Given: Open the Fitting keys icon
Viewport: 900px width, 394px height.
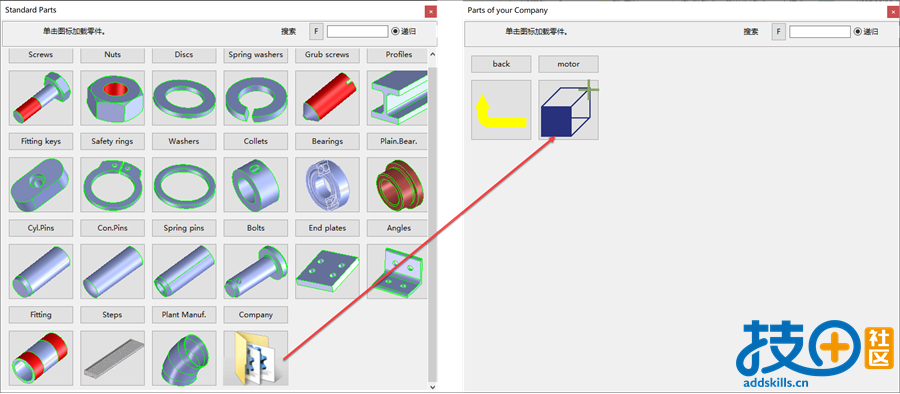Looking at the screenshot, I should [41, 184].
